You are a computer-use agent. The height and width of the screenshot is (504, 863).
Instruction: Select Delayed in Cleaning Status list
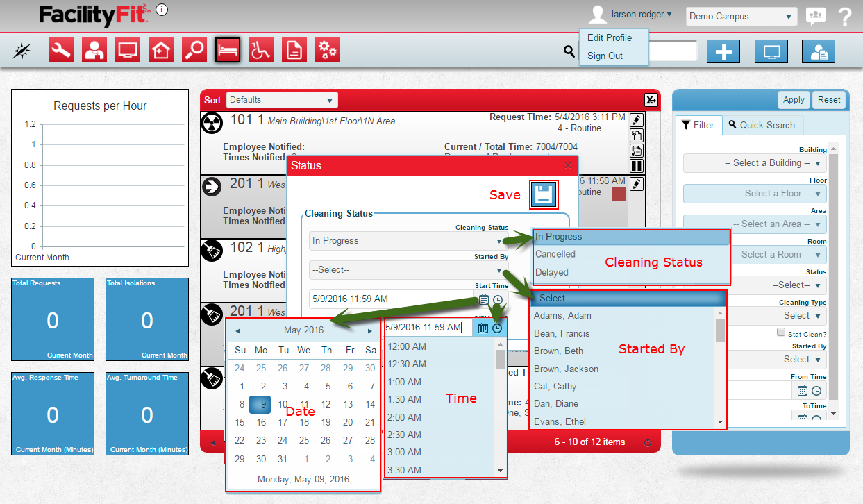pos(552,272)
